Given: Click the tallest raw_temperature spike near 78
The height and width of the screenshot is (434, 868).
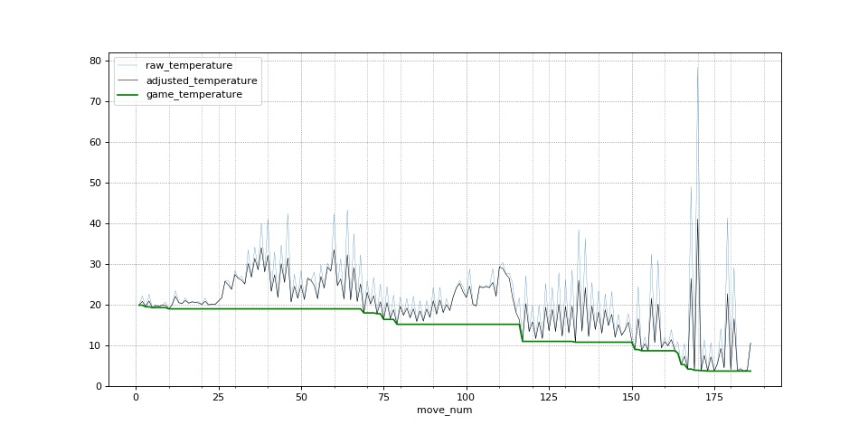Looking at the screenshot, I should (x=697, y=69).
